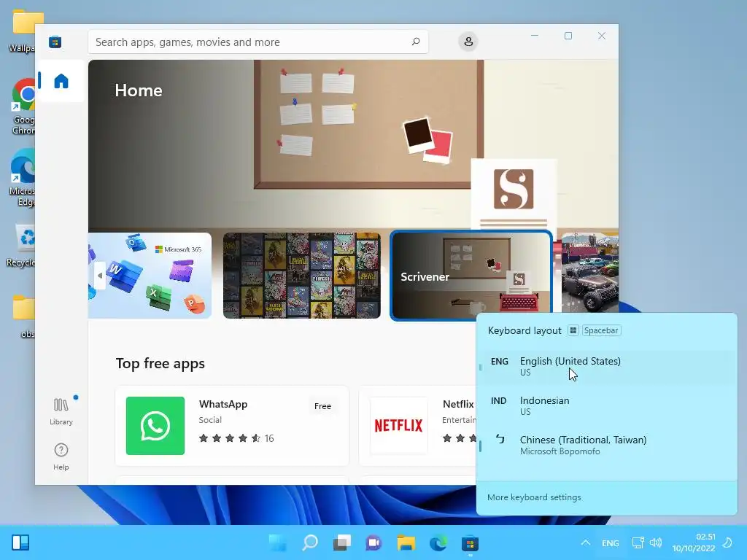Open More keyboard settings
The width and height of the screenshot is (747, 560).
point(534,497)
